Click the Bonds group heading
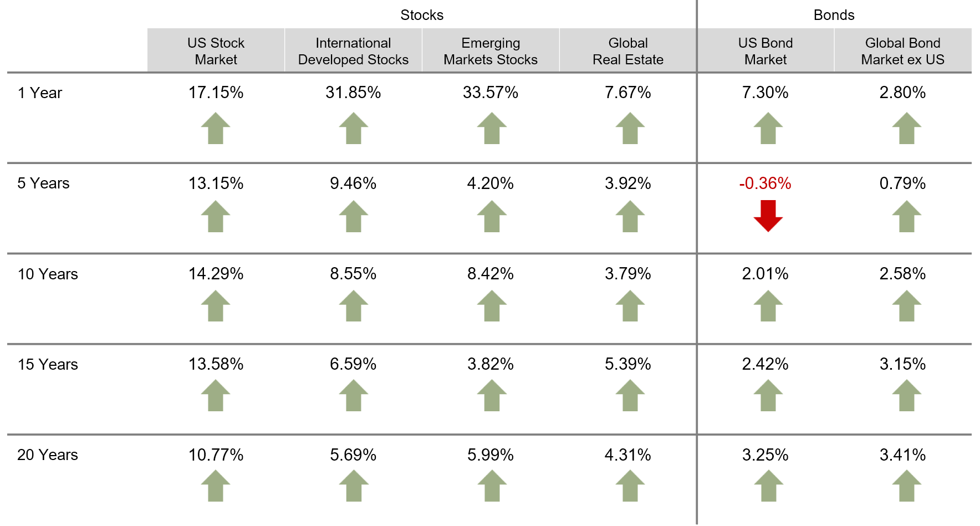The width and height of the screenshot is (980, 526). (x=834, y=15)
